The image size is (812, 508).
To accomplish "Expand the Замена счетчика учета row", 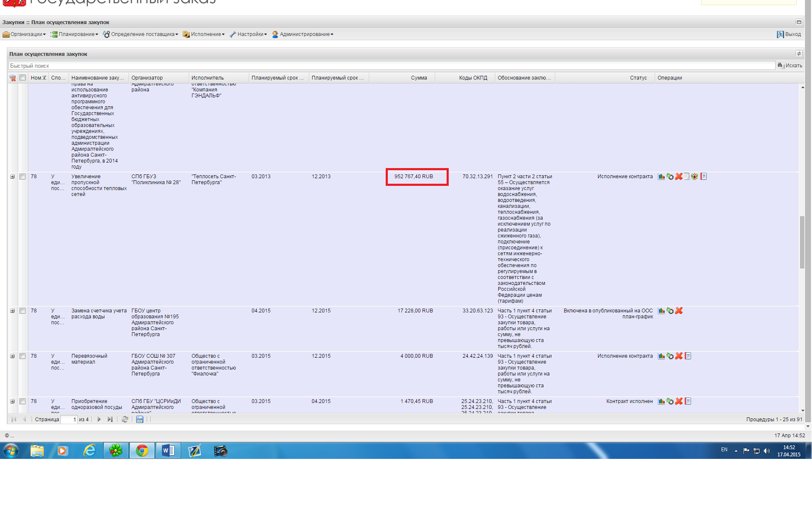I will tap(12, 311).
